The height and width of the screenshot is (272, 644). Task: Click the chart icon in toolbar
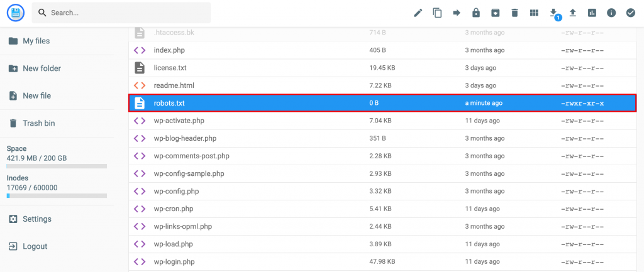coord(592,13)
